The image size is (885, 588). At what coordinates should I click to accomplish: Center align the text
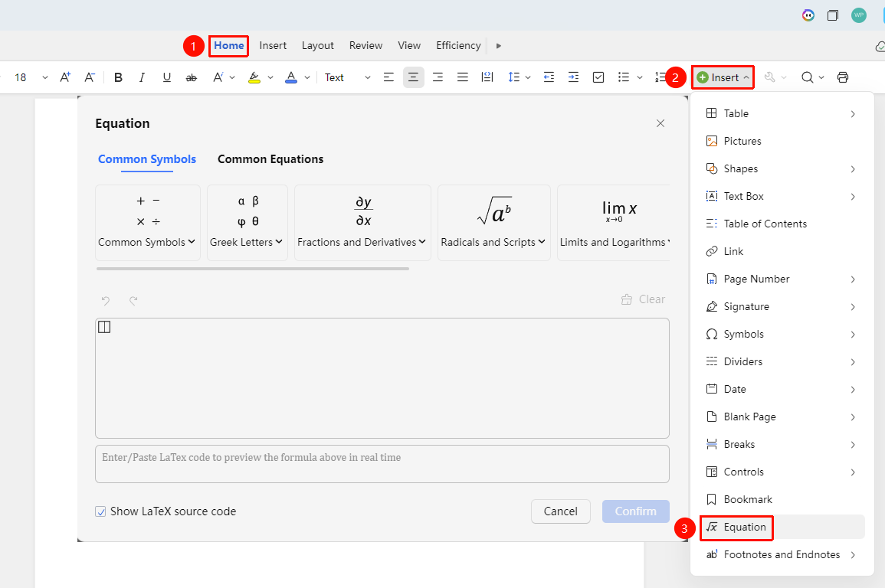pyautogui.click(x=413, y=77)
